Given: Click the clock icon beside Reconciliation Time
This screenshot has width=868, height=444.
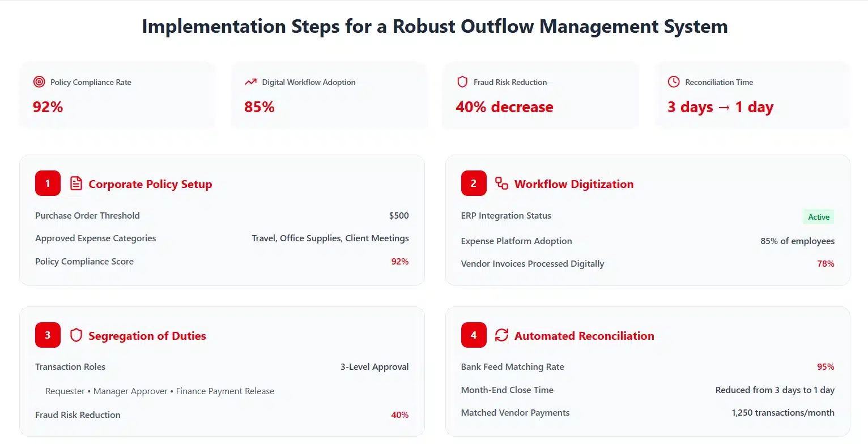Looking at the screenshot, I should (x=674, y=82).
